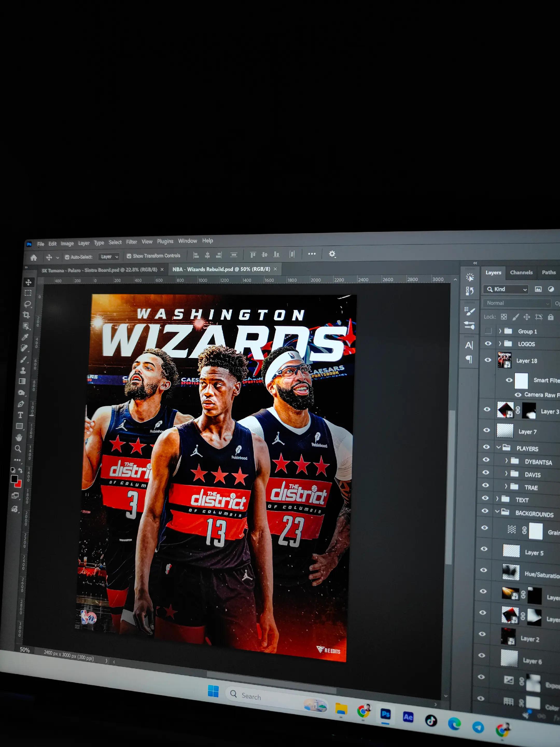Screen dimensions: 560x747
Task: Select the Gradient tool
Action: [x=22, y=381]
